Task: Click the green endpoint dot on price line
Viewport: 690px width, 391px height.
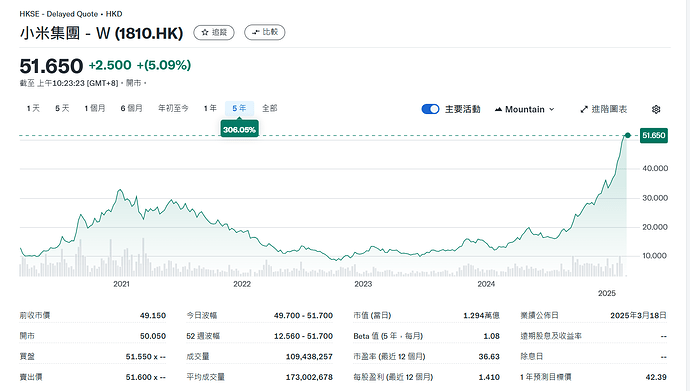Action: coord(628,135)
